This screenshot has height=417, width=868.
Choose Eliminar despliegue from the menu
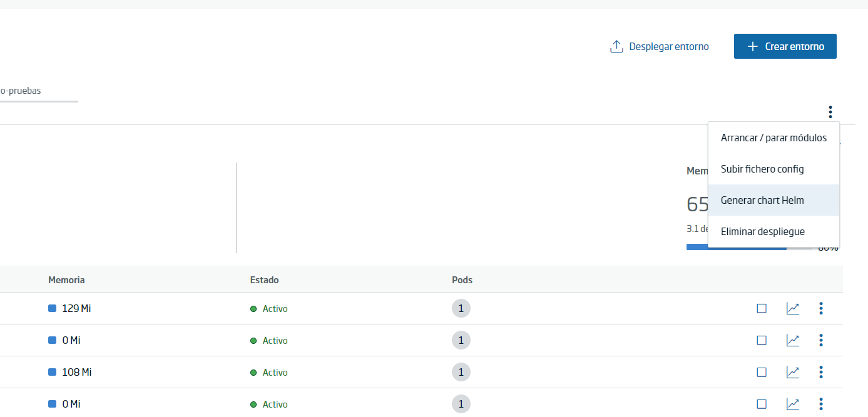(x=774, y=231)
